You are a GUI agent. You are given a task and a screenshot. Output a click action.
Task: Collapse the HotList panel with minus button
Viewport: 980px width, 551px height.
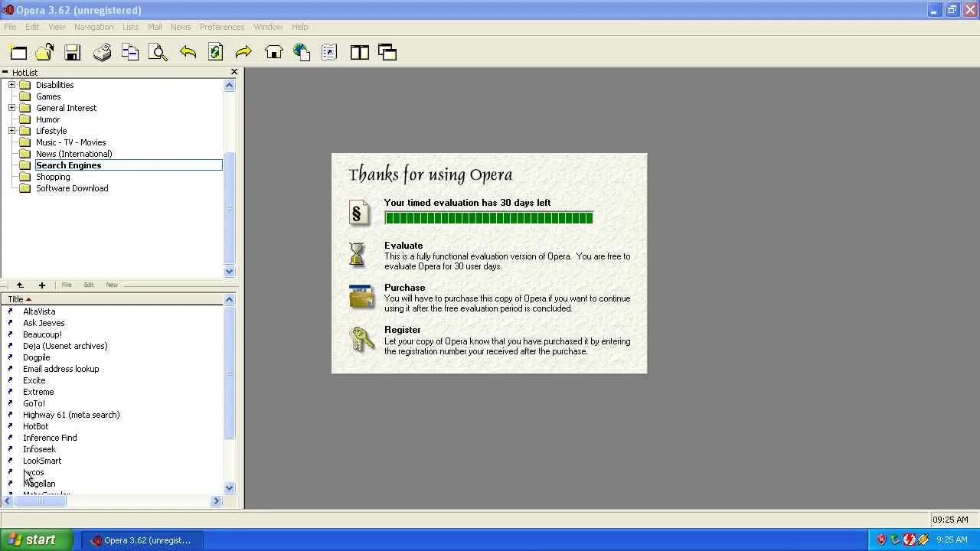pyautogui.click(x=5, y=72)
